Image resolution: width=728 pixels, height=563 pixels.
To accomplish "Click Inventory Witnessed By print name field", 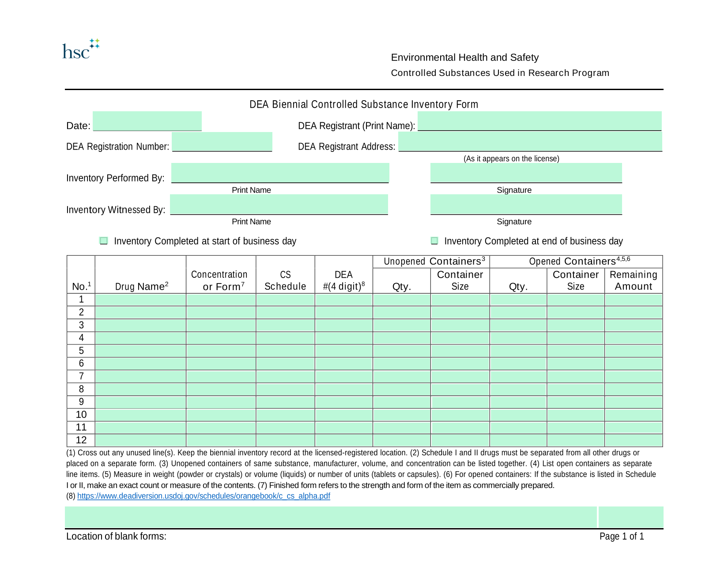I will click(x=279, y=204).
